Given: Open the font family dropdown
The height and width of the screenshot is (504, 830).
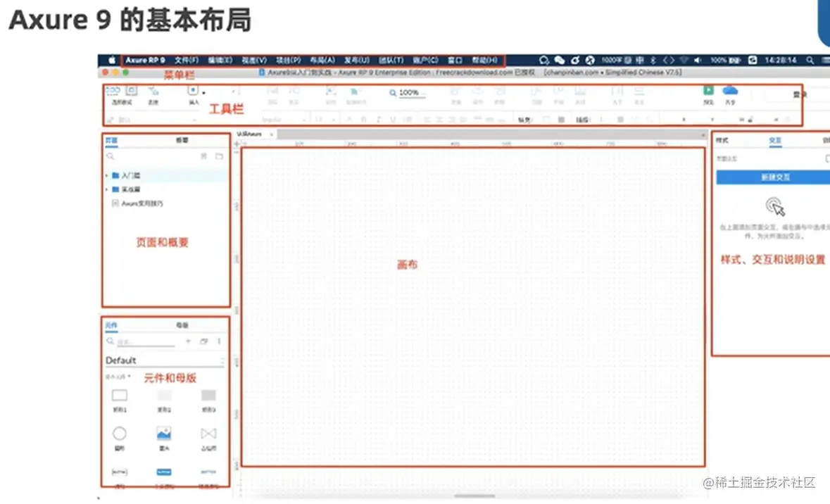Looking at the screenshot, I should (283, 120).
